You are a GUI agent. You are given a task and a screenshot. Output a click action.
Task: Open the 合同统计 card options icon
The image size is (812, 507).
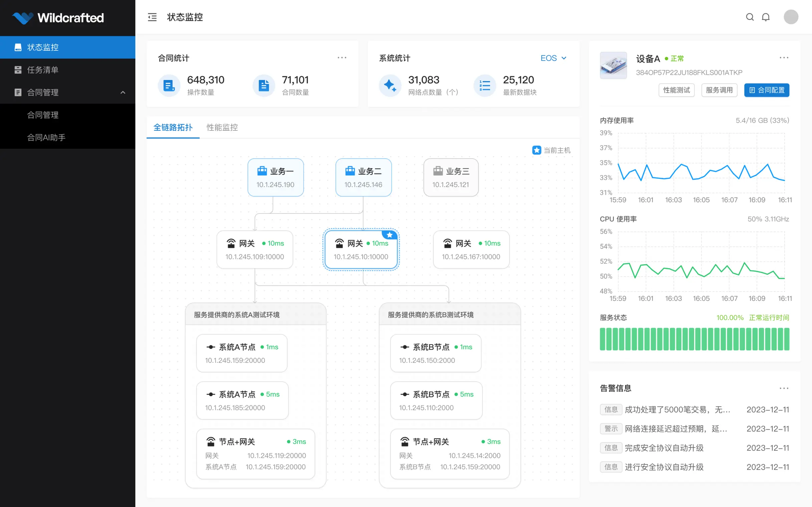coord(342,58)
